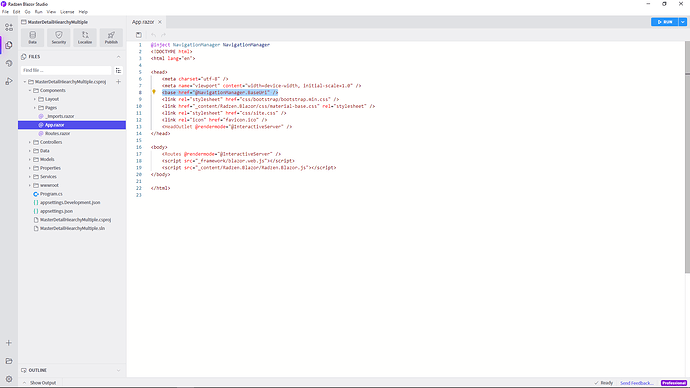Open the Publish tool
The image size is (690, 388).
tap(111, 37)
